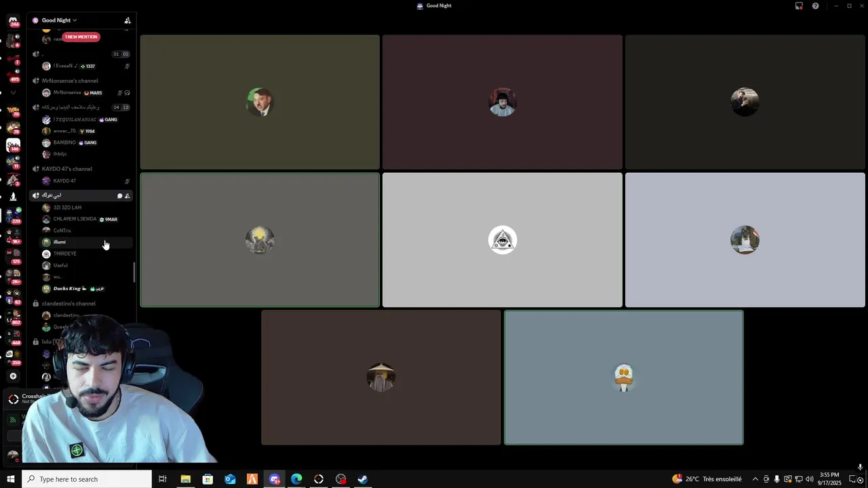Open server icon with 70 badge
868x488 pixels.
[13, 110]
